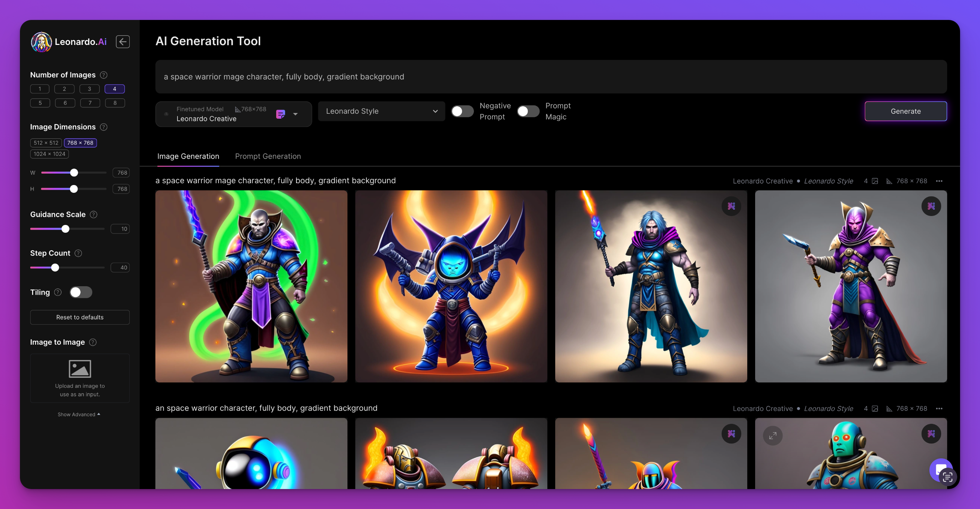Screen dimensions: 980x509
Task: Click the prompt text input field
Action: (x=551, y=77)
